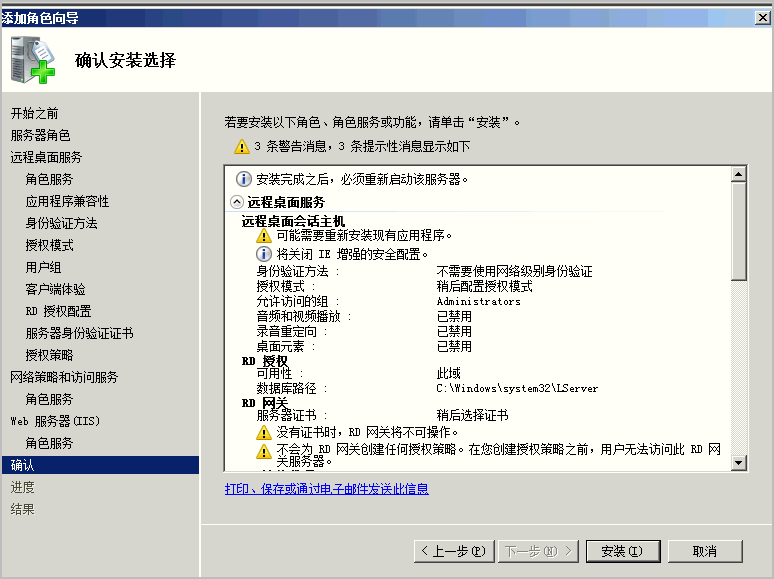Go to 身份验证方法 step
Image resolution: width=774 pixels, height=579 pixels.
[62, 223]
